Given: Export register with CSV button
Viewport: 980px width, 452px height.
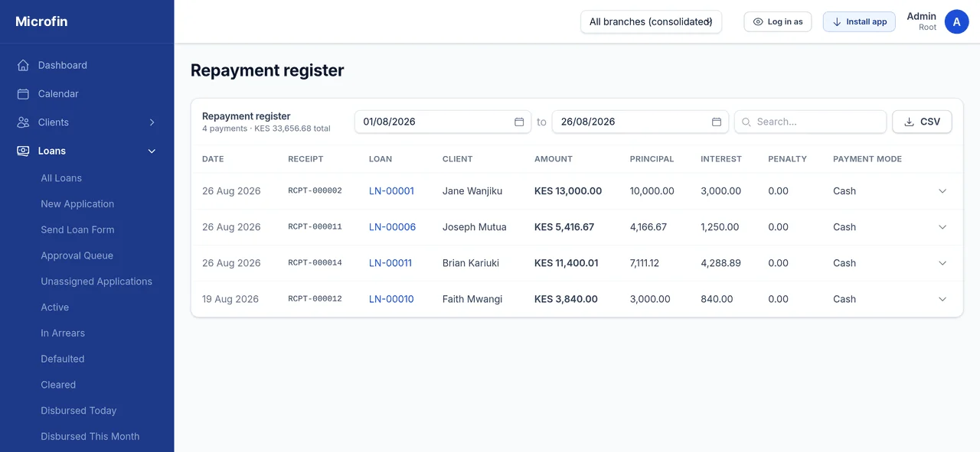Looking at the screenshot, I should click(x=922, y=122).
